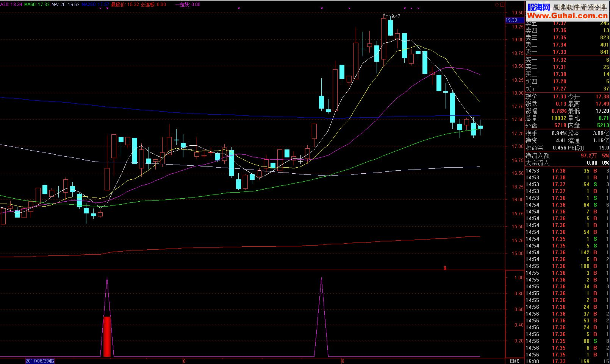The image size is (610, 364).
Task: Click the 最底价: 15.32 indicator label
Action: [125, 5]
